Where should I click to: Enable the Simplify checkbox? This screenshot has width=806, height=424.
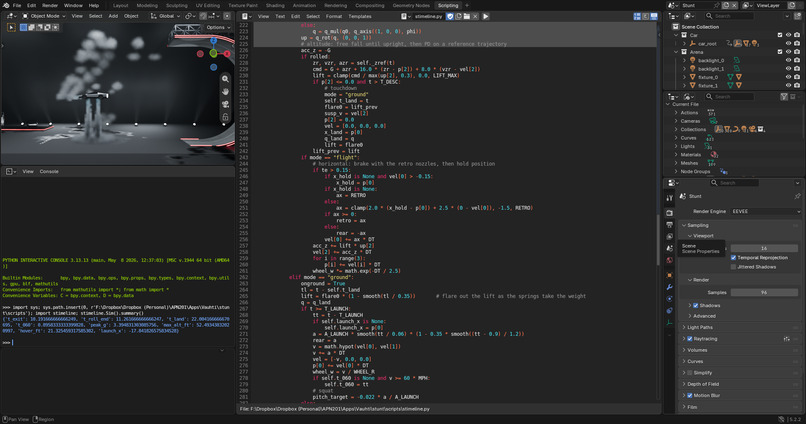pyautogui.click(x=690, y=373)
